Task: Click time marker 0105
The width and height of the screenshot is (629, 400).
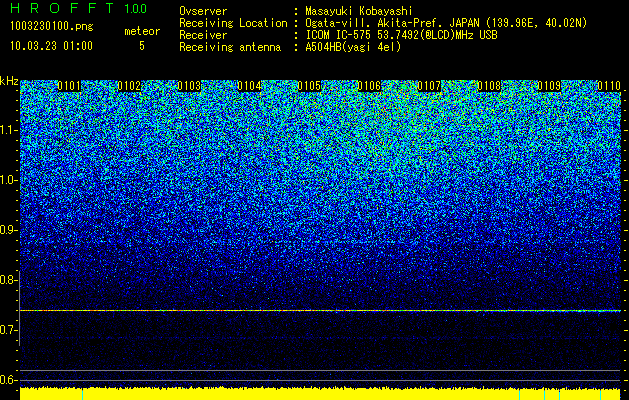Action: click(x=309, y=86)
